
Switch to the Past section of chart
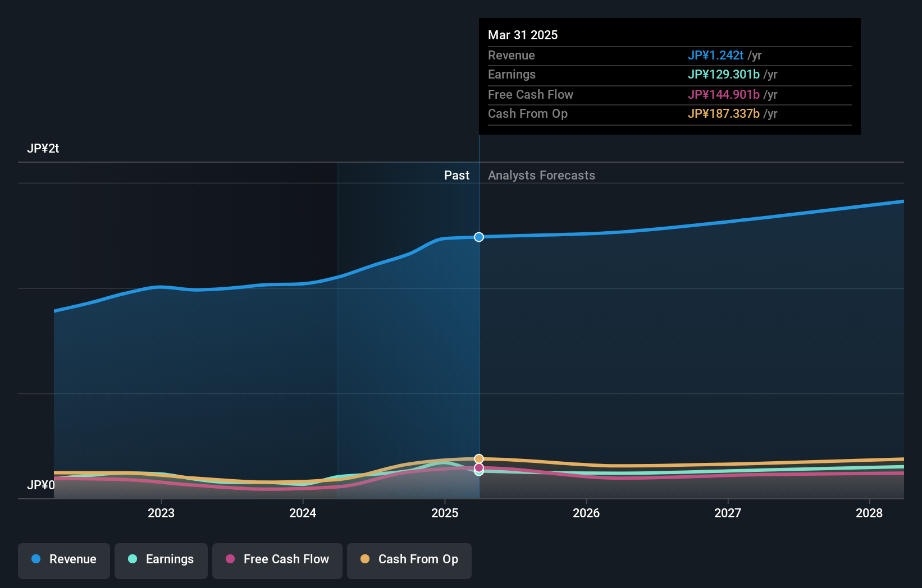coord(457,175)
